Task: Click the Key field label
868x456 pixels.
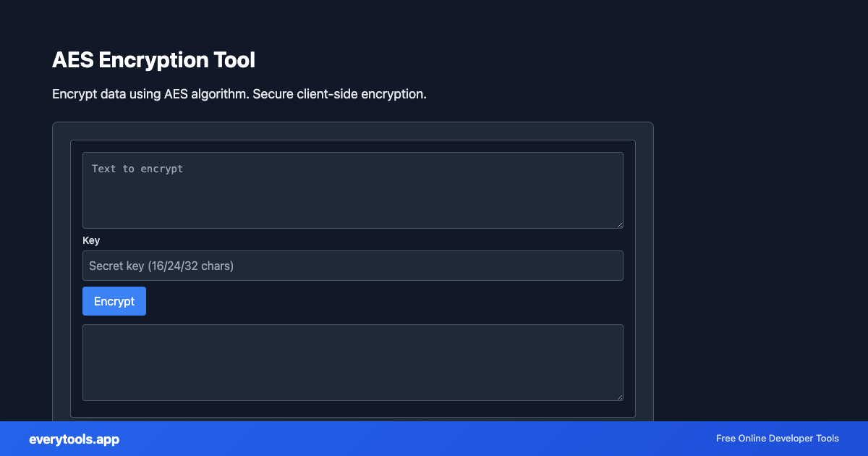Action: coord(91,240)
